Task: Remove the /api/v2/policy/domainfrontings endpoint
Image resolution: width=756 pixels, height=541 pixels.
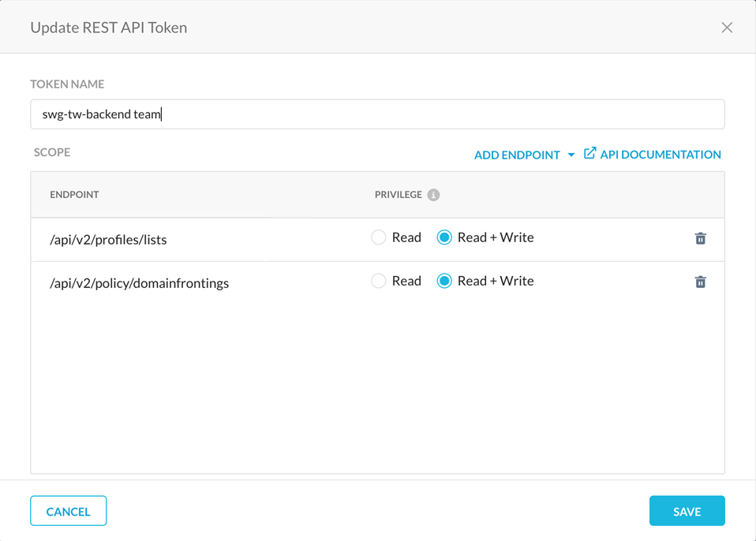Action: [x=700, y=281]
